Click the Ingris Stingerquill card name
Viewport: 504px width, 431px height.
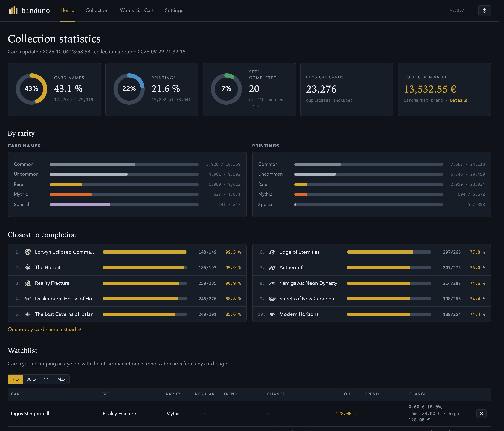point(30,414)
